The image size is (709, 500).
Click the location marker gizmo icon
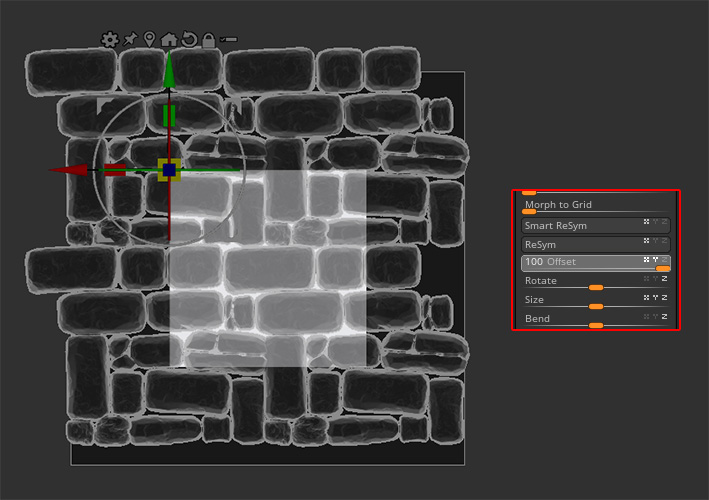150,40
